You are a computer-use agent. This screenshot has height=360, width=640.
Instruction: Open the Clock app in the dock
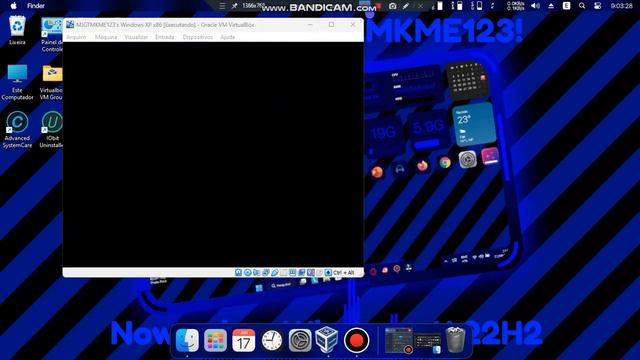271,340
